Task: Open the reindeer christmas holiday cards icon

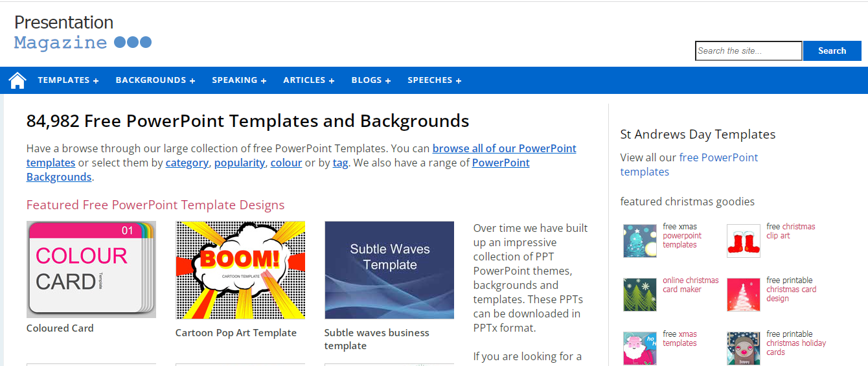Action: 743,349
